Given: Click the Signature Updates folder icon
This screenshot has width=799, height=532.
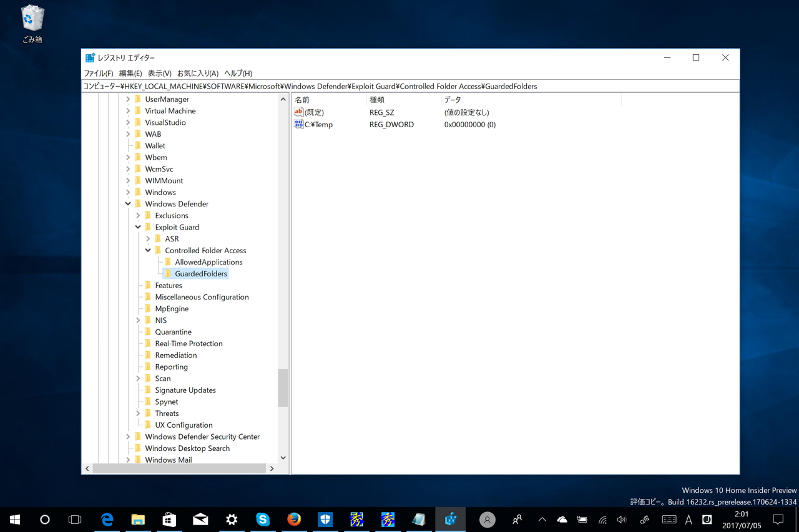Looking at the screenshot, I should click(148, 390).
